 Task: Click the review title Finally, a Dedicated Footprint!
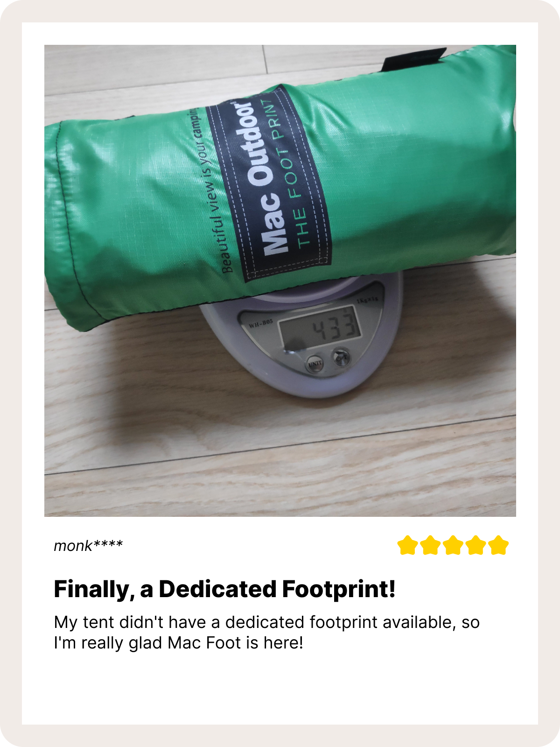[x=224, y=589]
